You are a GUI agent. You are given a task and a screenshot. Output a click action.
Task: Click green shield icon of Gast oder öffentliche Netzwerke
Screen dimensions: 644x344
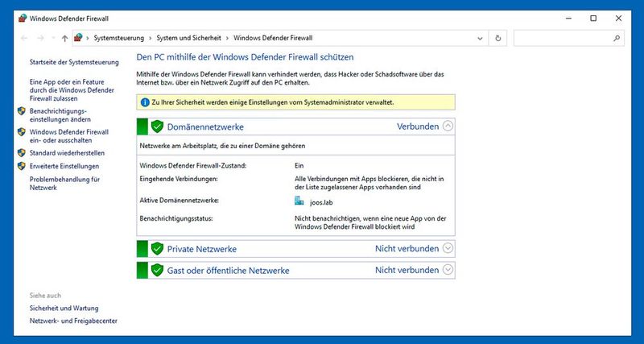coord(157,270)
